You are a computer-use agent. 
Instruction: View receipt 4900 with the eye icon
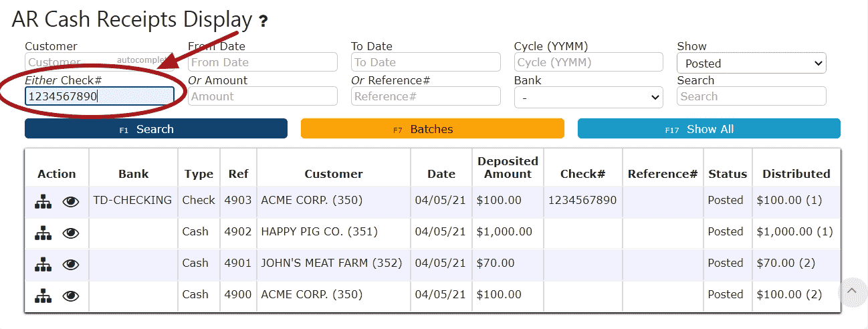[71, 296]
